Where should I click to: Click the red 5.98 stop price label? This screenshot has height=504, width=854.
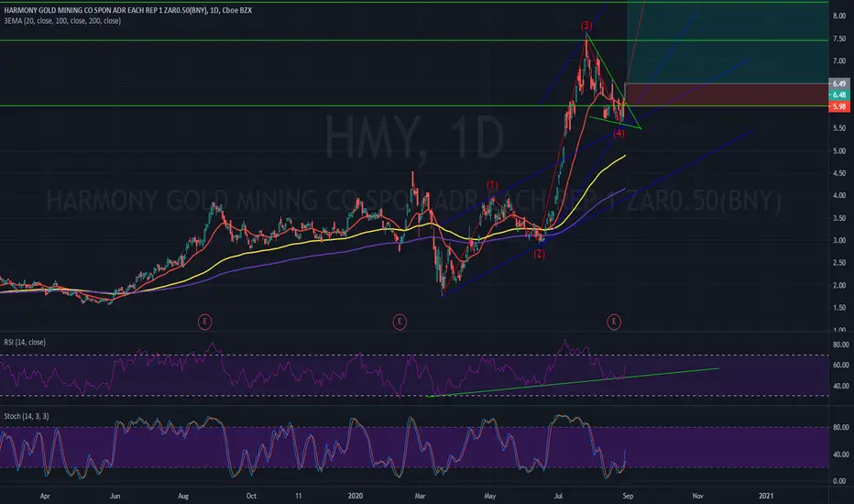(x=839, y=106)
